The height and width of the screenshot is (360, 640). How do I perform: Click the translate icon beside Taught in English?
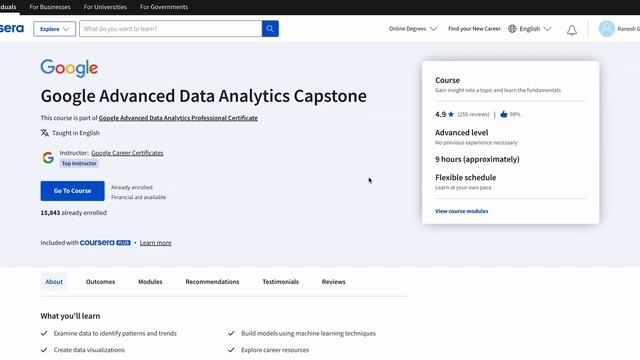pos(44,133)
